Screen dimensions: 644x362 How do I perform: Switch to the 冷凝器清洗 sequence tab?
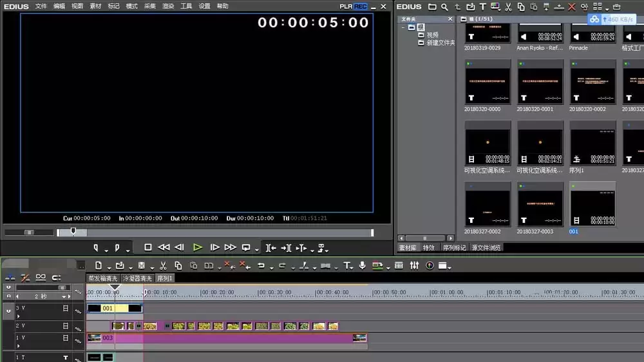pyautogui.click(x=137, y=278)
